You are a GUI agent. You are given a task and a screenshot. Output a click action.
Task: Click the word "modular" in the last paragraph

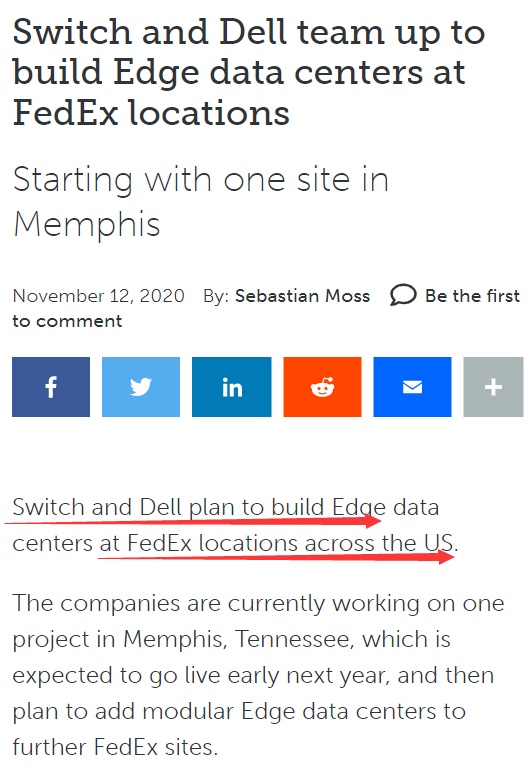tap(188, 711)
